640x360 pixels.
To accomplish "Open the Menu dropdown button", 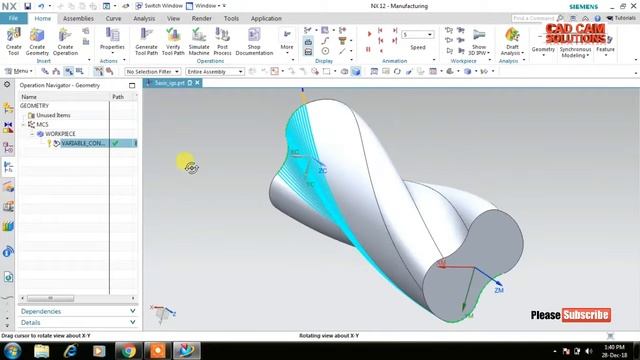I will point(19,71).
